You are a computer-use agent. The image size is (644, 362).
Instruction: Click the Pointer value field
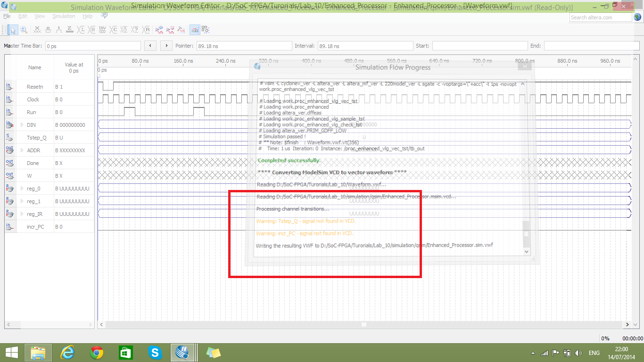(x=243, y=46)
